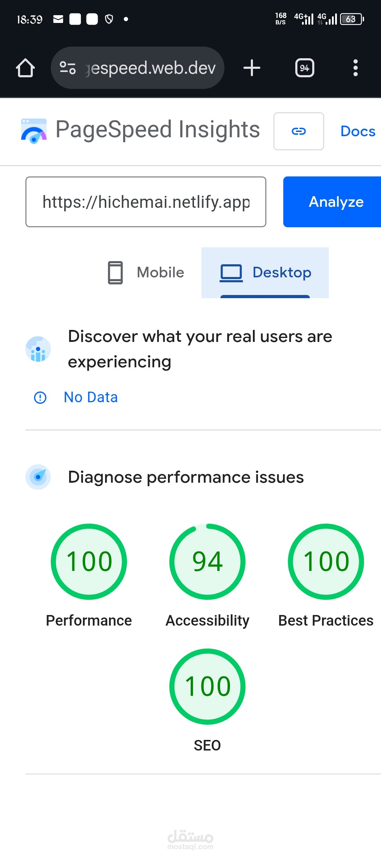Tap the browser home icon
The height and width of the screenshot is (868, 381).
point(25,68)
